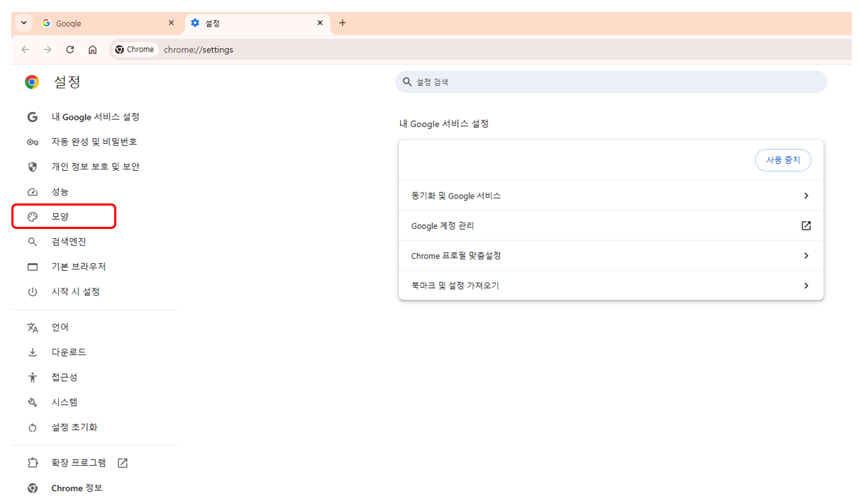This screenshot has width=859, height=504.
Task: Switch to the 설정 tab
Action: click(257, 23)
